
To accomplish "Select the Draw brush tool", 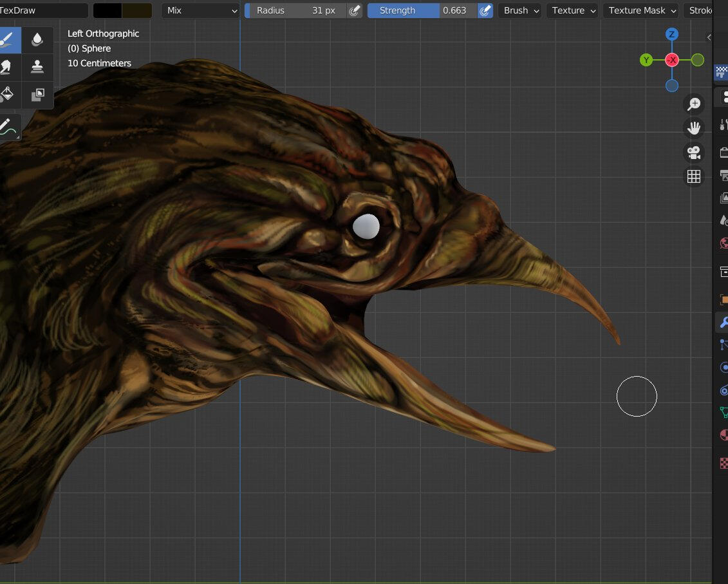I will click(x=8, y=40).
